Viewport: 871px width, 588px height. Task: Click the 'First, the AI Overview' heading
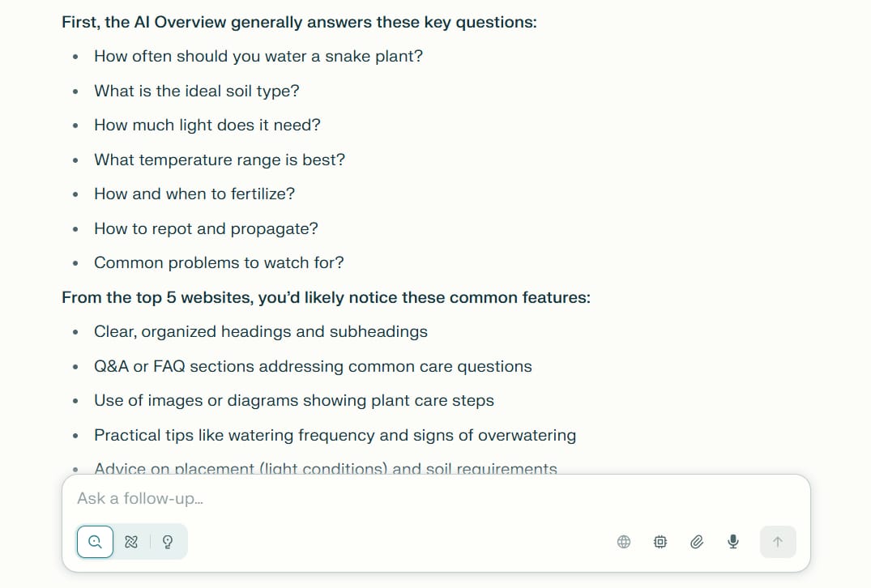click(x=300, y=22)
